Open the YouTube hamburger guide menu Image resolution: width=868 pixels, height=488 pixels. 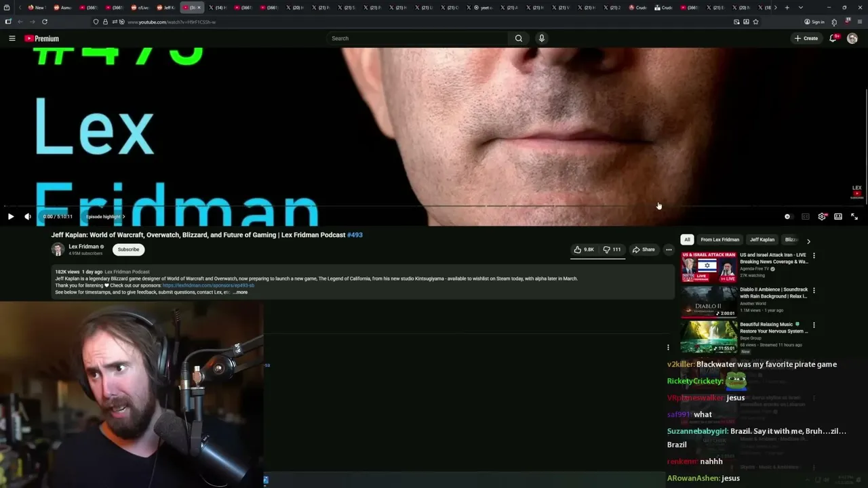12,39
